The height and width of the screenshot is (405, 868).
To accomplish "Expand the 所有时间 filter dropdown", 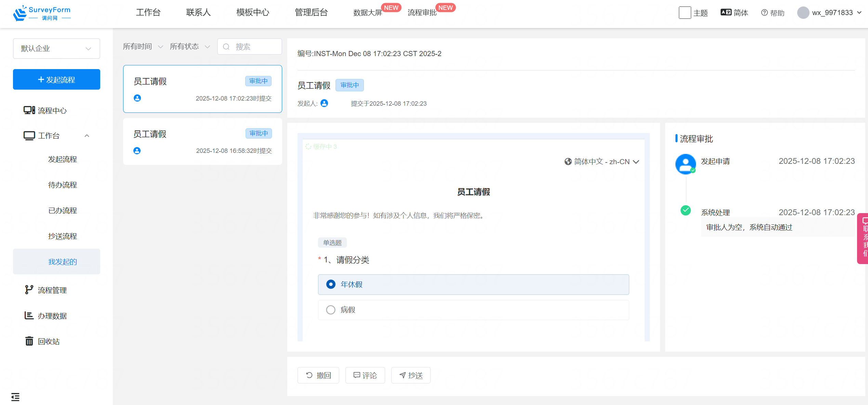I will pos(143,47).
